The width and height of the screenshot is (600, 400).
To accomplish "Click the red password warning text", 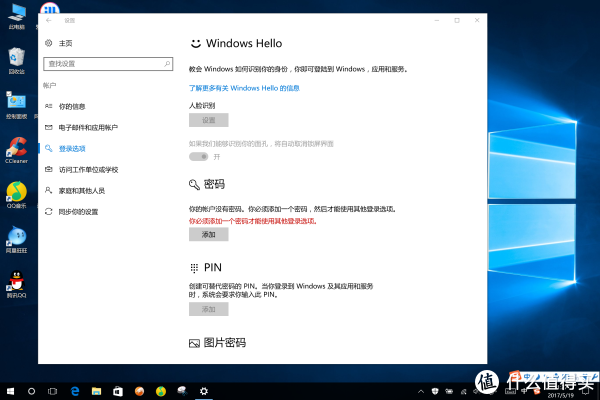I will 253,221.
